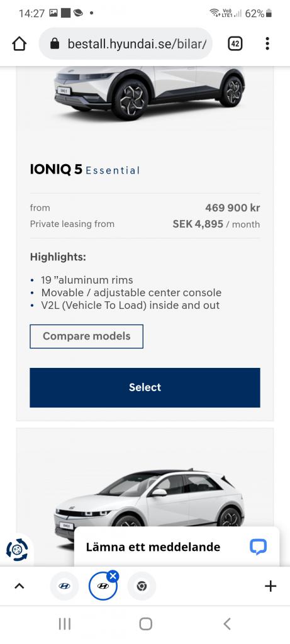Click the Compare models button
The width and height of the screenshot is (290, 644).
(x=87, y=336)
